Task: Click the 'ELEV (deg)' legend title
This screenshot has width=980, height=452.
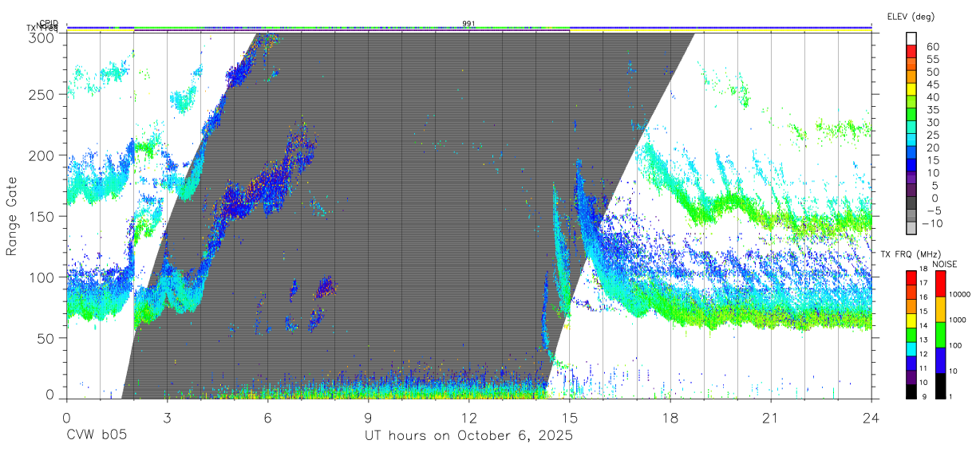Action: [911, 17]
